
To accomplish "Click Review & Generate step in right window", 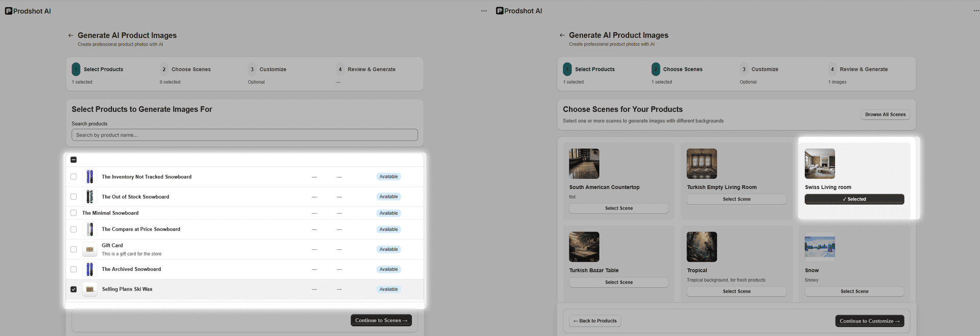I will click(858, 69).
